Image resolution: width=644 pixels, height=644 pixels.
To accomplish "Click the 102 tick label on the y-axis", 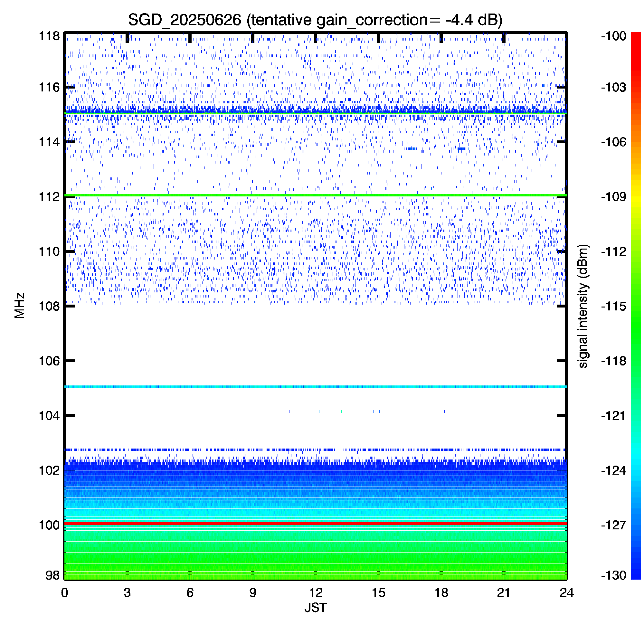I will coord(49,470).
